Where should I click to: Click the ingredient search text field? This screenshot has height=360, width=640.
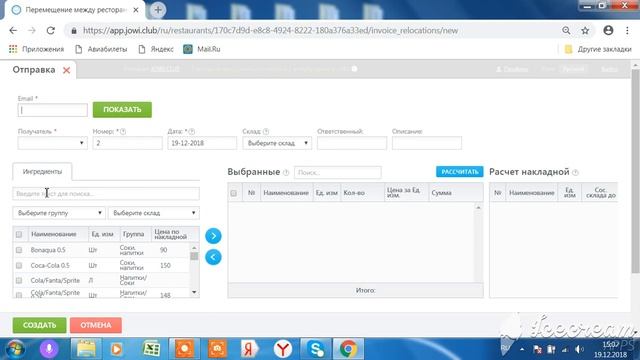click(x=106, y=193)
